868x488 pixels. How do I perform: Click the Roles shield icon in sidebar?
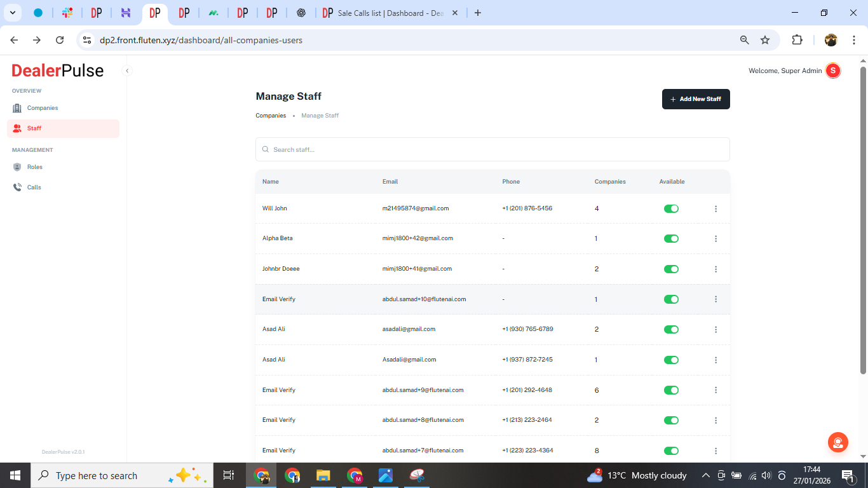click(x=17, y=167)
